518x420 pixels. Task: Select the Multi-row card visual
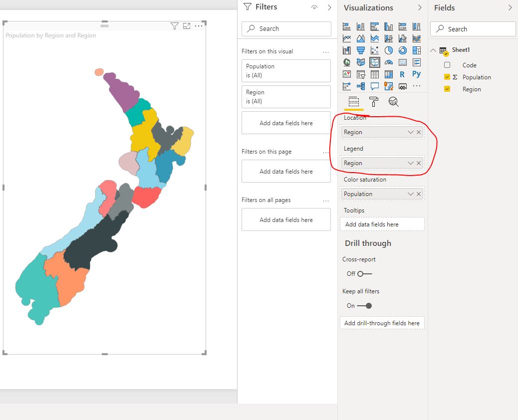(417, 62)
